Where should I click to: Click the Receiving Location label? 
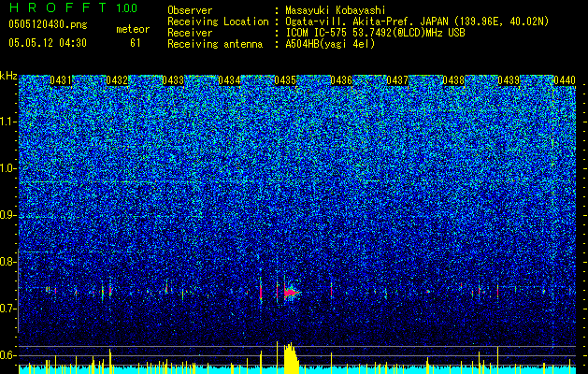pyautogui.click(x=218, y=22)
